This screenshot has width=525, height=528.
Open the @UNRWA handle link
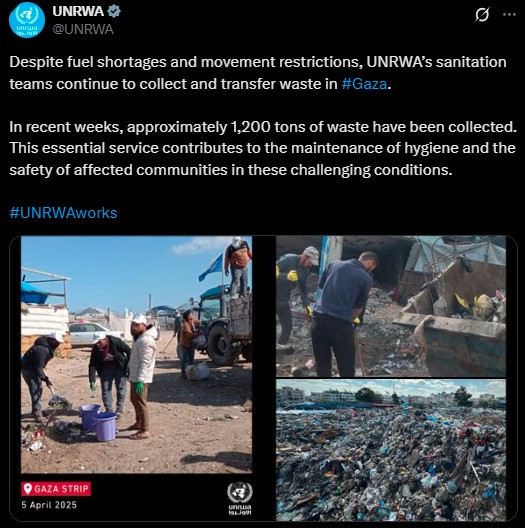[83, 29]
